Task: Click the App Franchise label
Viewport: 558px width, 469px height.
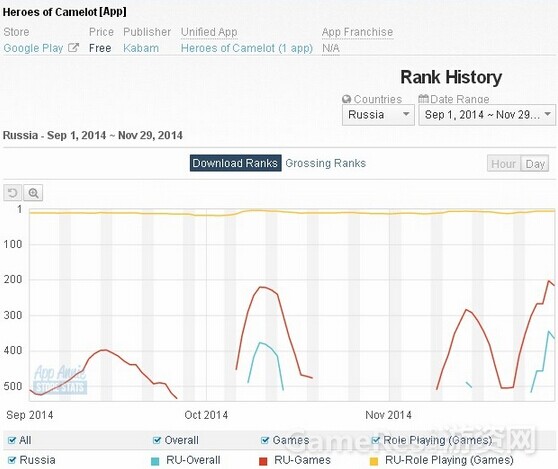Action: pos(357,32)
